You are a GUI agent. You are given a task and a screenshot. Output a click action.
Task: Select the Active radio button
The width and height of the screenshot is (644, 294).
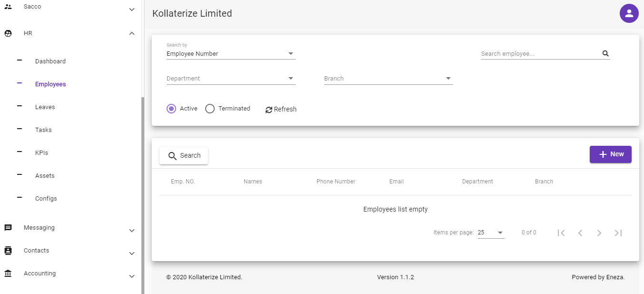171,109
